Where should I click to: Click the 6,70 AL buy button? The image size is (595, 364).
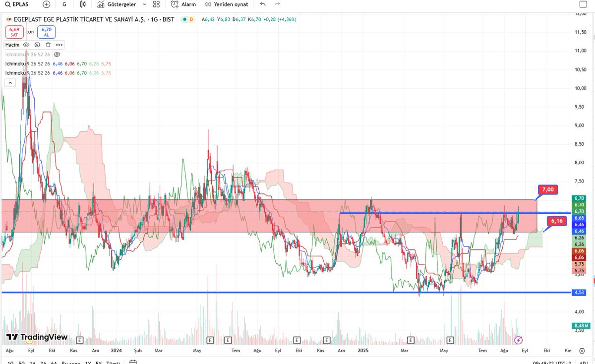click(47, 32)
